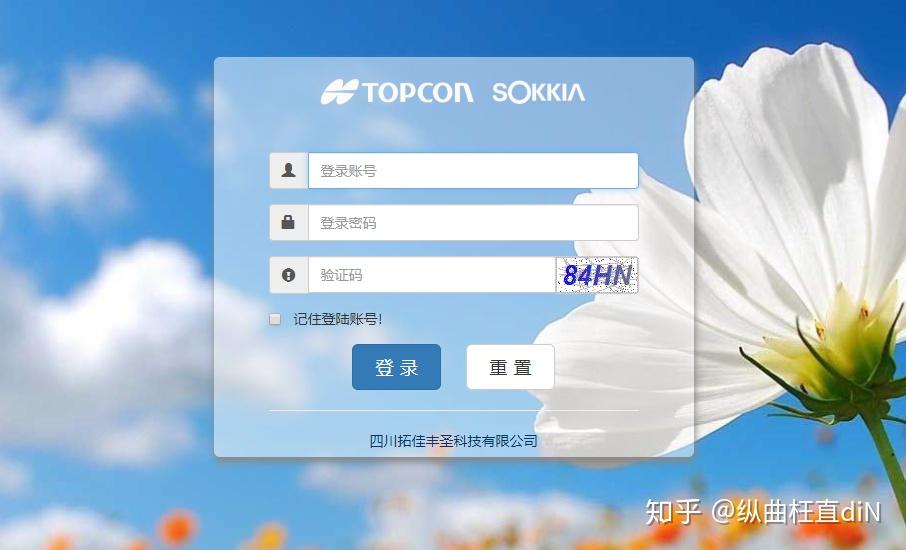Submit with the blue 登录 button
This screenshot has width=906, height=550.
tap(396, 367)
